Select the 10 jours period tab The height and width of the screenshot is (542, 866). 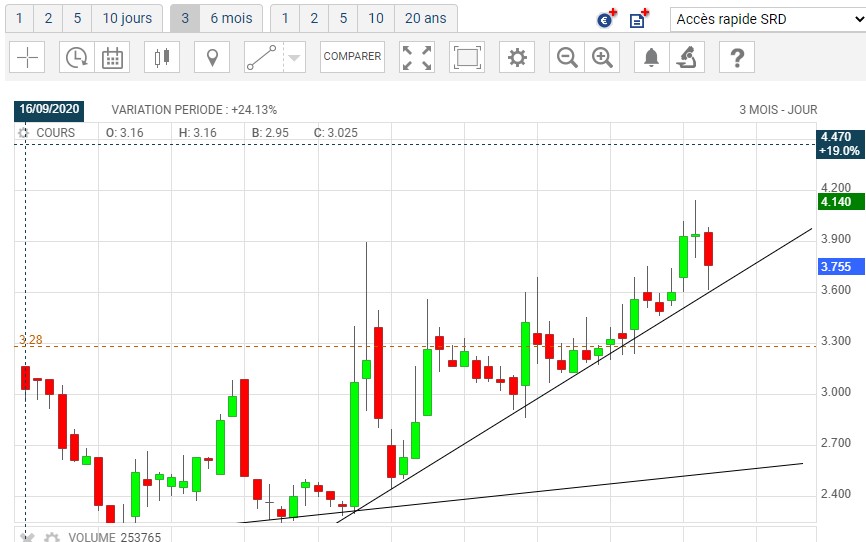(127, 18)
